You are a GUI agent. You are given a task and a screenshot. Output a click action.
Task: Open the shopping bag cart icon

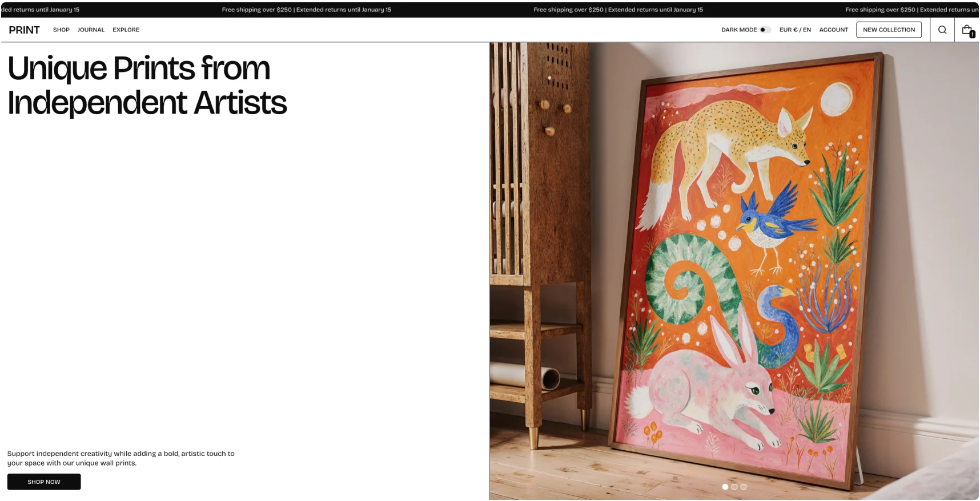pyautogui.click(x=967, y=30)
